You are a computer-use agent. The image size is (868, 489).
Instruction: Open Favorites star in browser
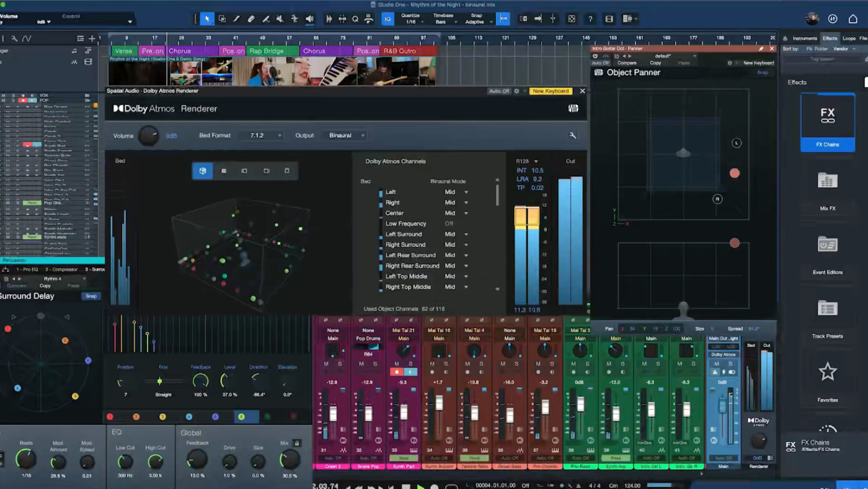pos(827,372)
